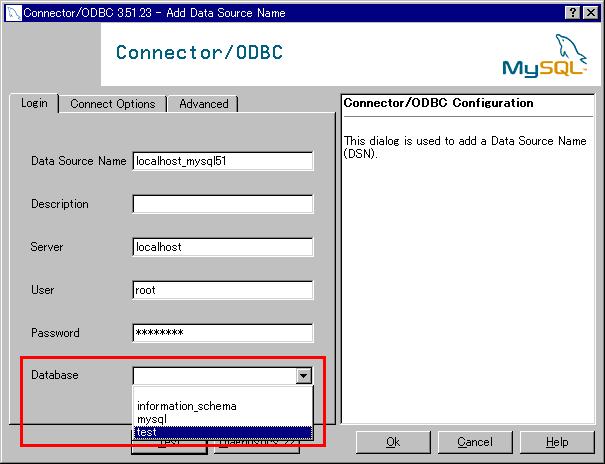The height and width of the screenshot is (464, 605).
Task: Focus the Description input field
Action: point(223,204)
